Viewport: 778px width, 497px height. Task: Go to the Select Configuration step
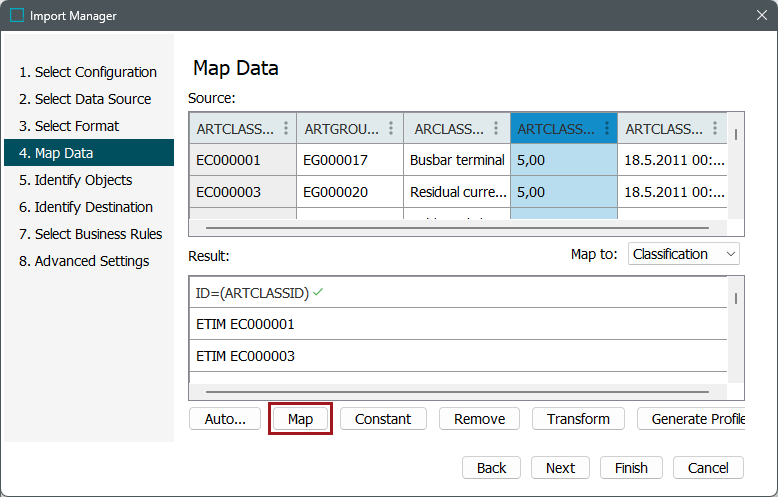click(x=88, y=72)
